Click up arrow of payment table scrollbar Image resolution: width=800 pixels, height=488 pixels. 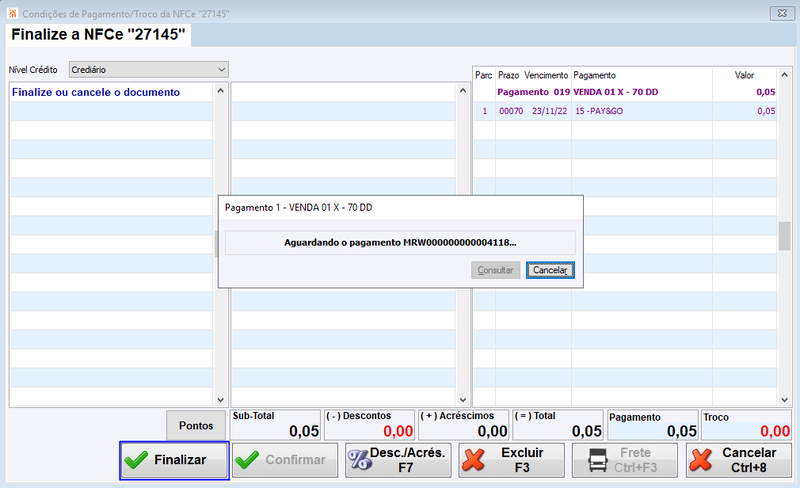point(784,75)
